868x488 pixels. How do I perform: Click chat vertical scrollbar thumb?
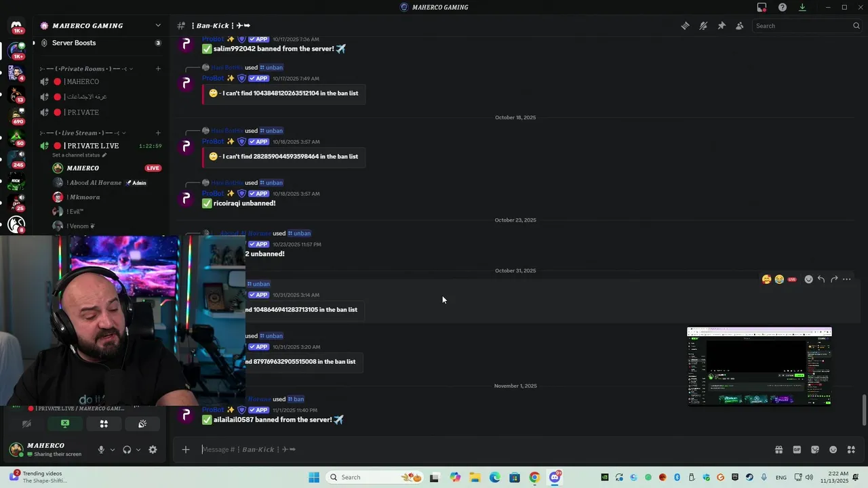tap(864, 410)
